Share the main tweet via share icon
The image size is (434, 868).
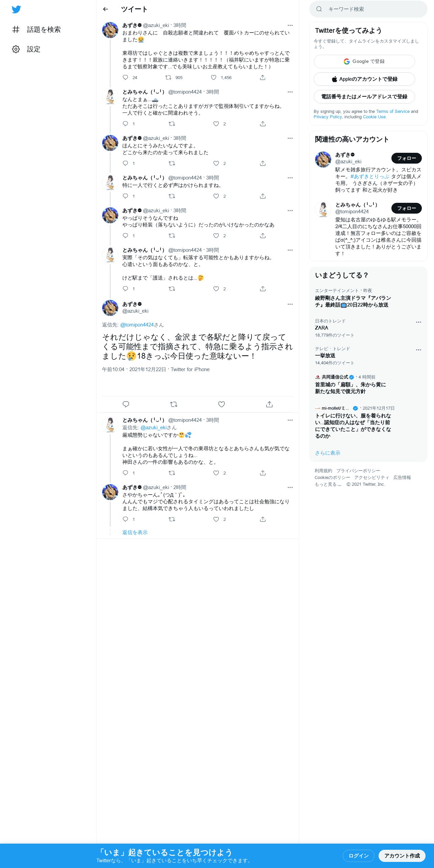point(269,404)
